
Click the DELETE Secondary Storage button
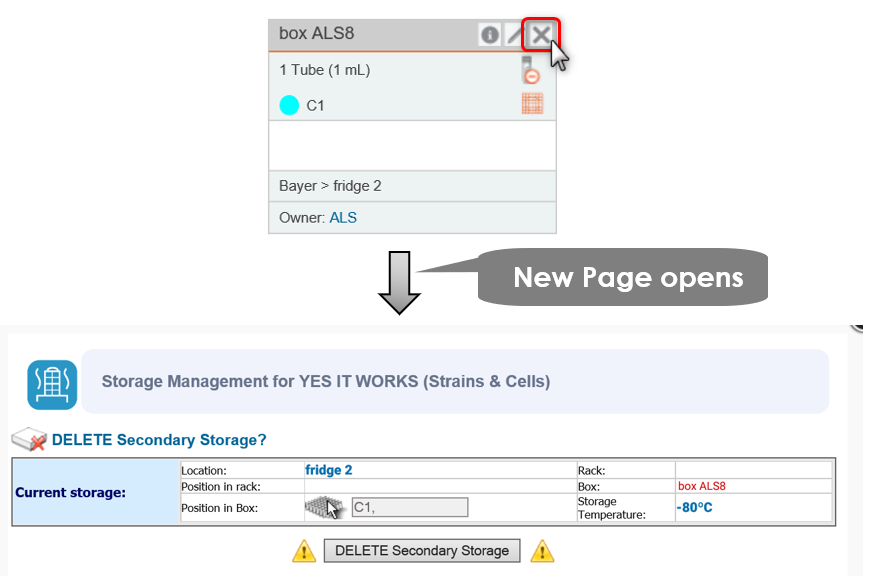[422, 551]
